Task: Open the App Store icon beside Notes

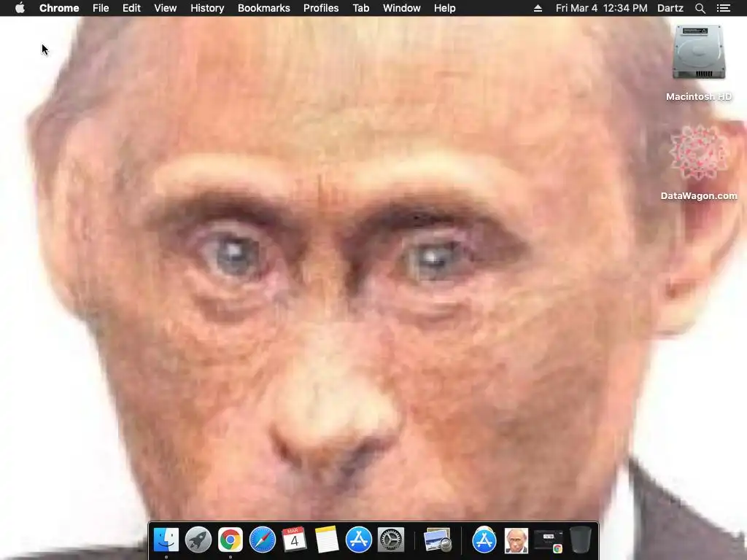Action: 359,540
